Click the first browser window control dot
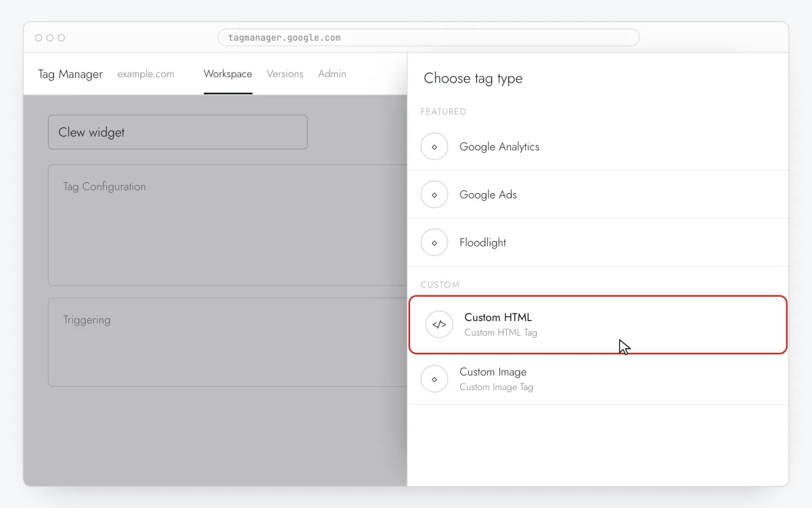Viewport: 812px width, 508px height. [x=39, y=38]
